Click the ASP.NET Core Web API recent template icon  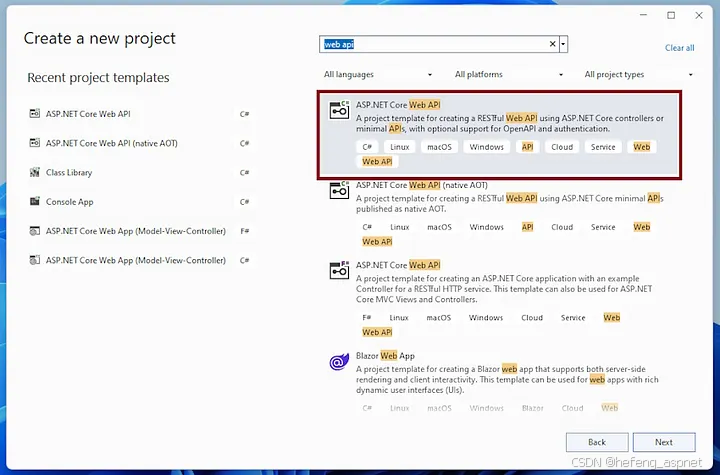point(34,113)
